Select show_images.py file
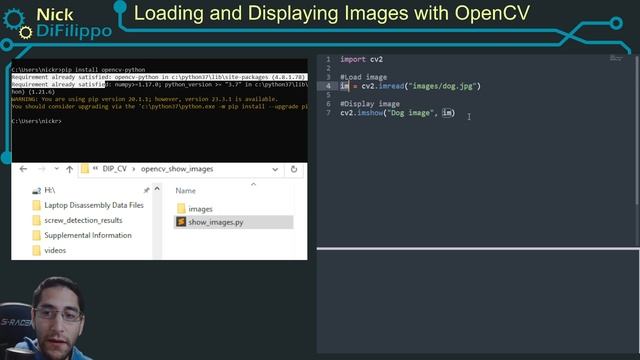The height and width of the screenshot is (360, 640). point(233,222)
